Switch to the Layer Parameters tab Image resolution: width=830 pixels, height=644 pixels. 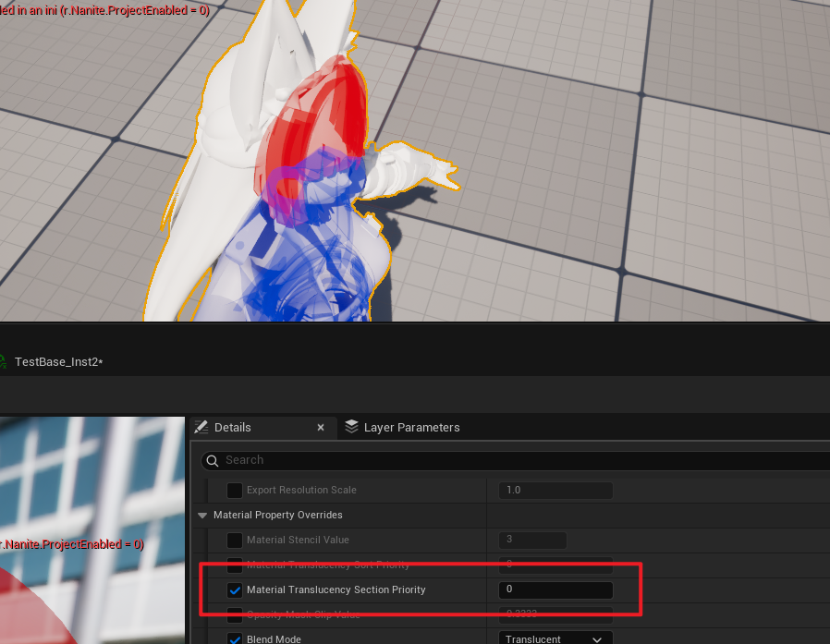pyautogui.click(x=410, y=427)
